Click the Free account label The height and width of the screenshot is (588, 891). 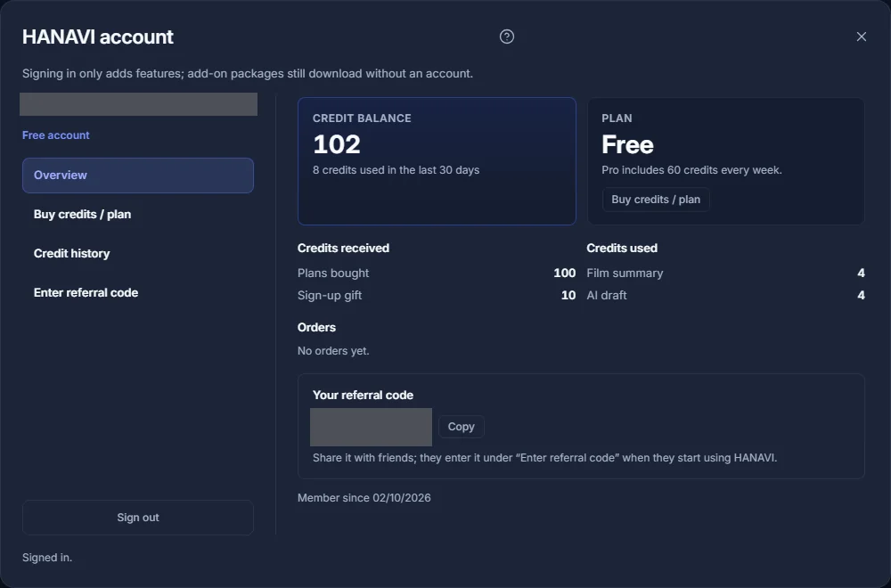[55, 135]
